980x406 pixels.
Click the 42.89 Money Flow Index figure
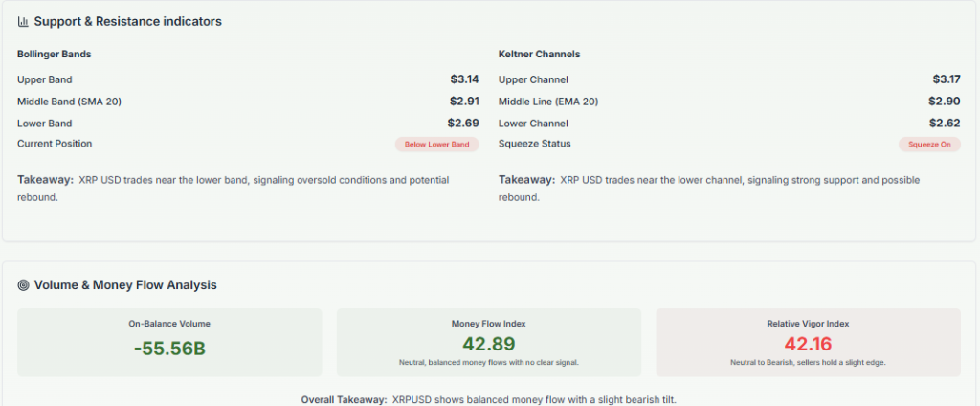(x=488, y=344)
